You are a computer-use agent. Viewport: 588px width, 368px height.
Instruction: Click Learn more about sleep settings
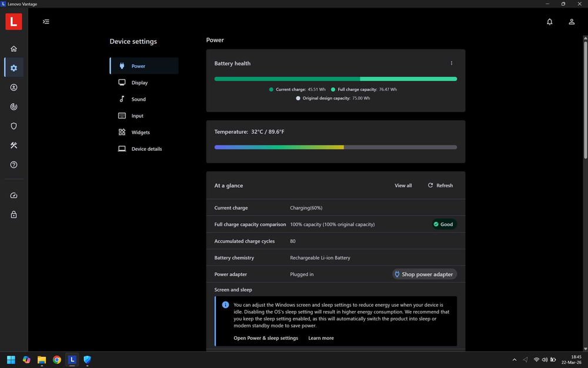[x=321, y=338]
